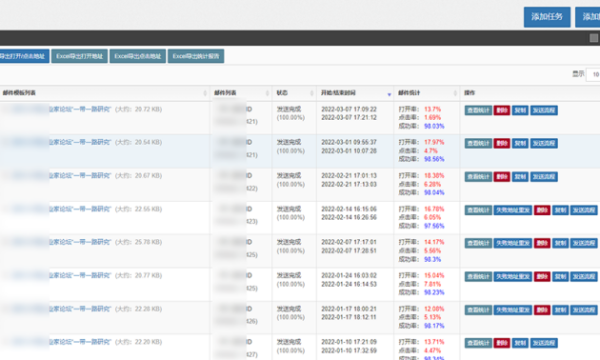
Task: Open template link in 2022-01-24 row
Action: click(x=80, y=275)
